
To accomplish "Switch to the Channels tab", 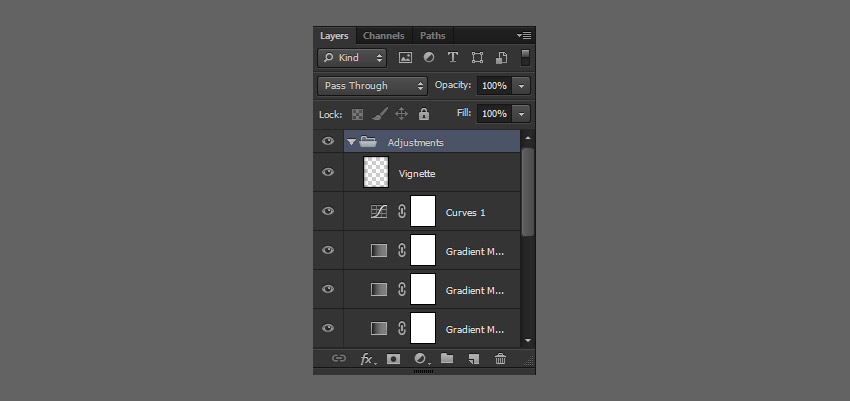I will (383, 36).
